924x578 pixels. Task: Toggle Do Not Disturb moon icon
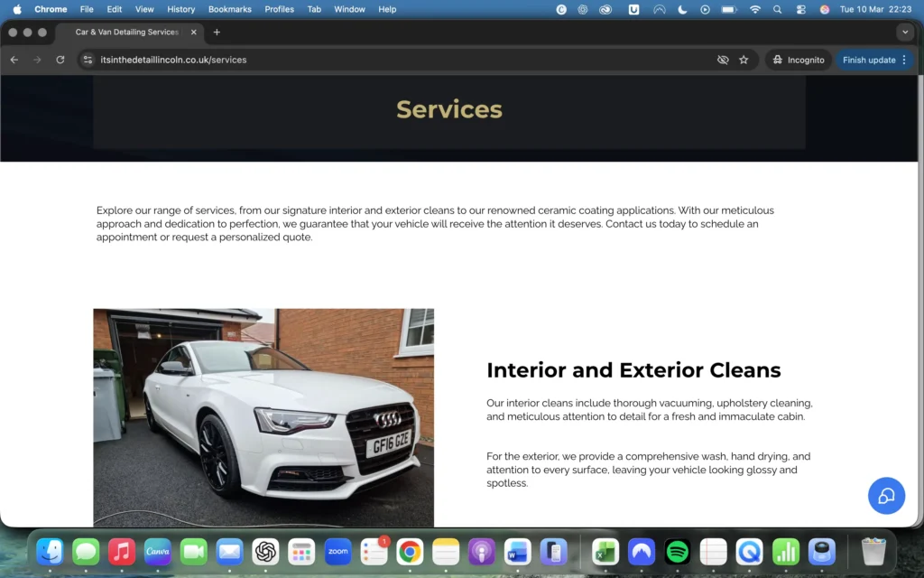682,9
